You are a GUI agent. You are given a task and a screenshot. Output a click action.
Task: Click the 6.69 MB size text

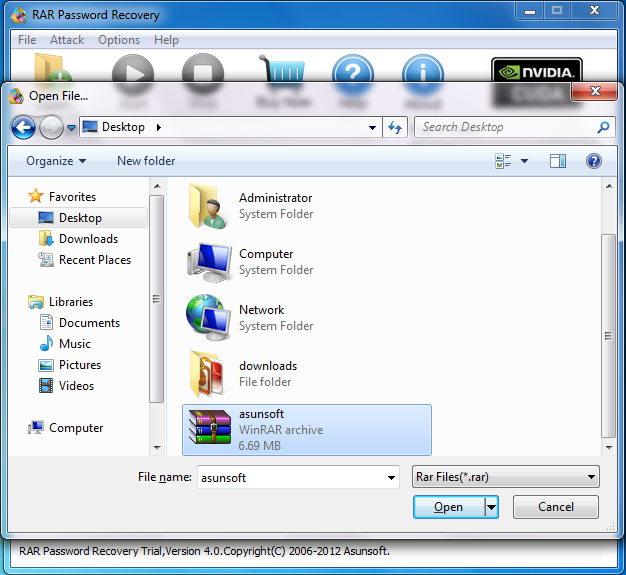pyautogui.click(x=260, y=446)
